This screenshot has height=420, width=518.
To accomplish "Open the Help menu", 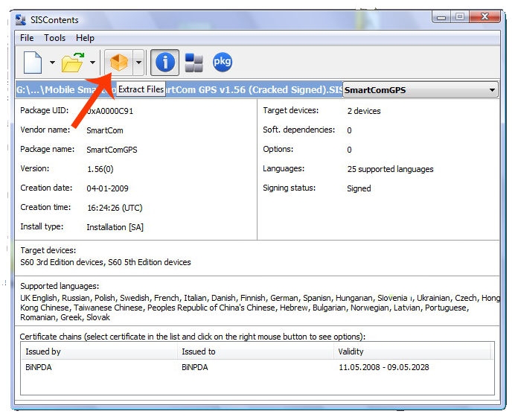I will (86, 38).
